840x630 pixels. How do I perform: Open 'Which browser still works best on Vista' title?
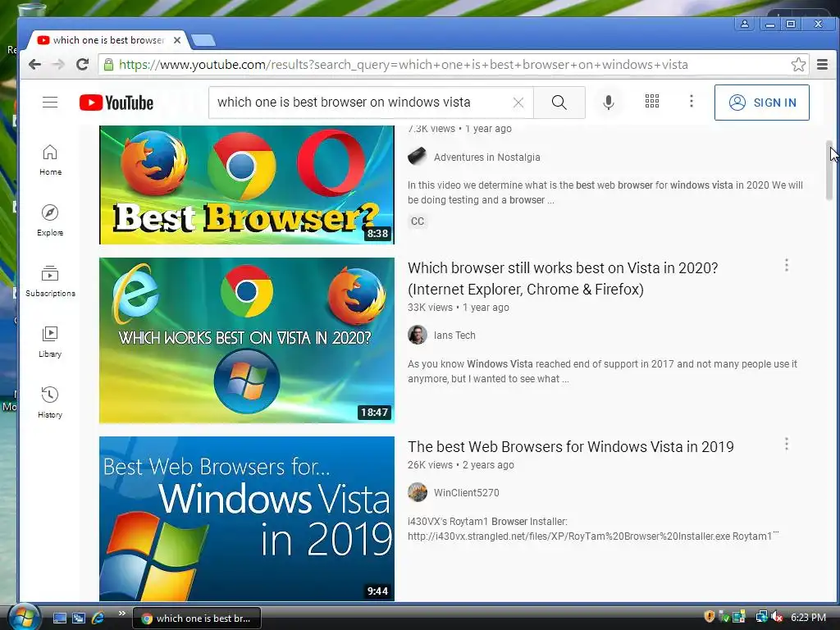pos(563,279)
